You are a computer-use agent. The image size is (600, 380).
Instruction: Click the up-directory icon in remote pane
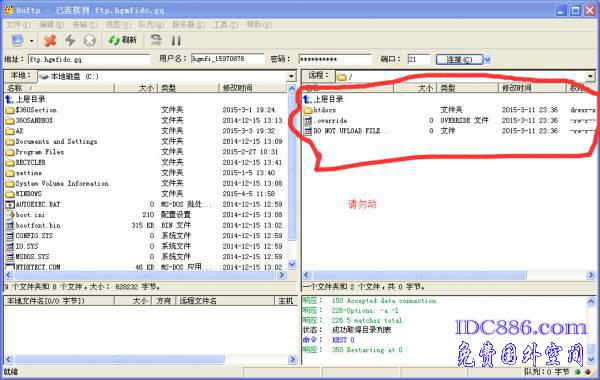307,99
